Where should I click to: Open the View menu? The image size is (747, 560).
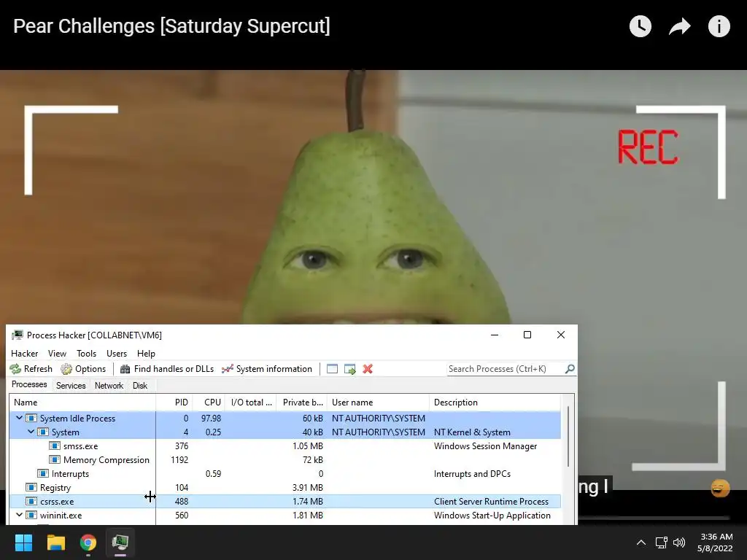click(57, 354)
